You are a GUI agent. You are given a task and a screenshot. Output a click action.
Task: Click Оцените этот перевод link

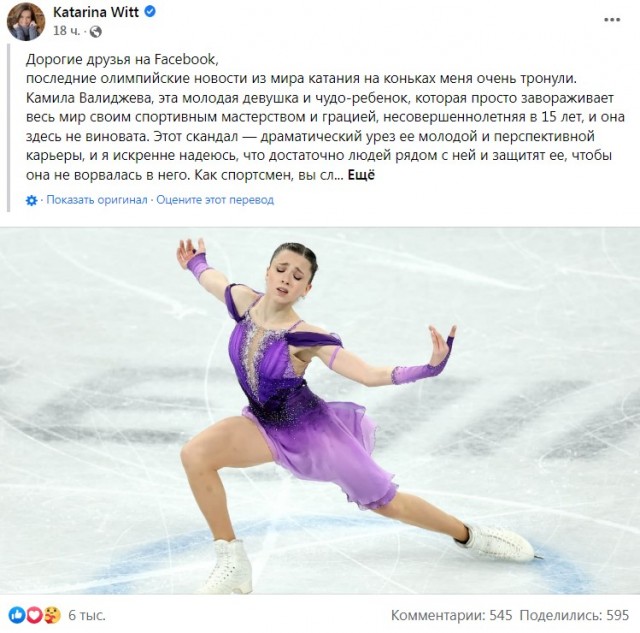215,200
